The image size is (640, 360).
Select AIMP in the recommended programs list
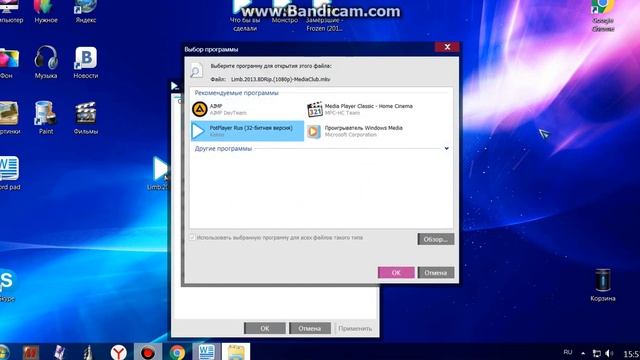click(x=247, y=109)
